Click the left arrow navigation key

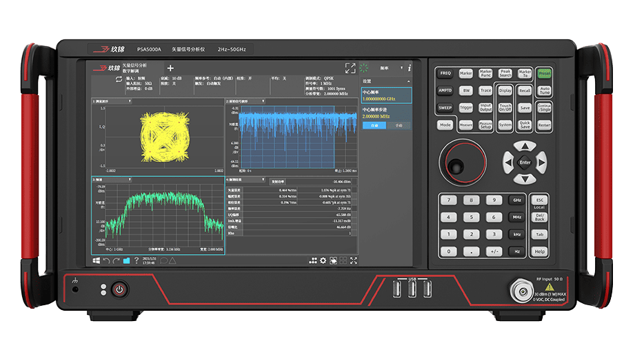508,163
